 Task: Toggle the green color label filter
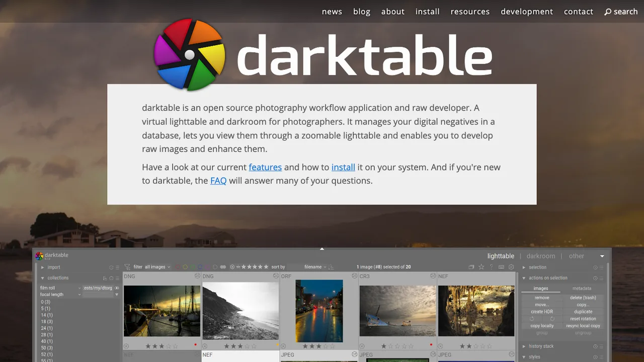pyautogui.click(x=193, y=267)
